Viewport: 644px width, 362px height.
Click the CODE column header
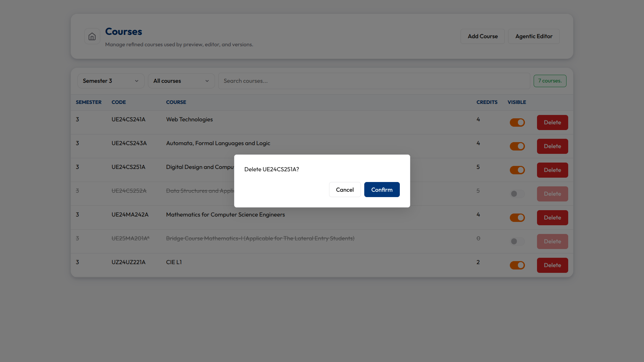[119, 102]
